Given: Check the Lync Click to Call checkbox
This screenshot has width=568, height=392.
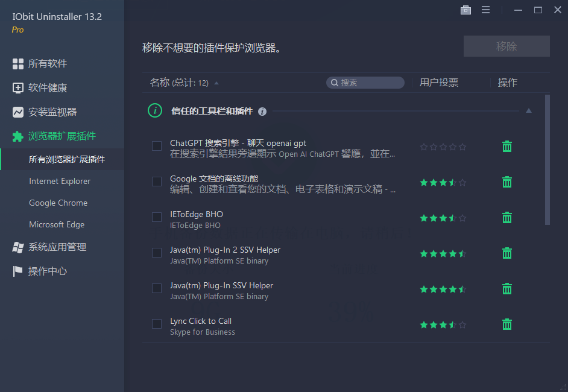Looking at the screenshot, I should 157,323.
